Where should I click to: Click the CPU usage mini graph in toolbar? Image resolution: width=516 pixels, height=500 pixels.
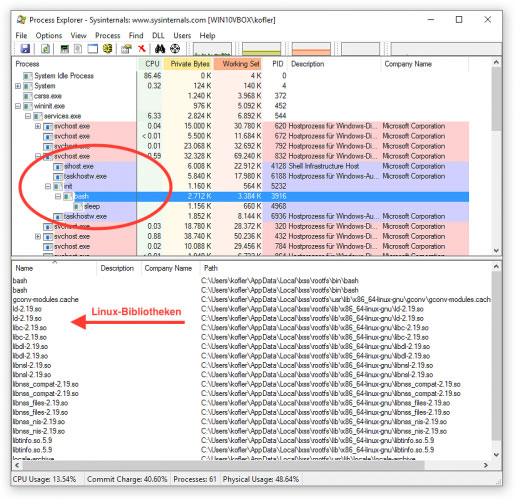coord(212,49)
